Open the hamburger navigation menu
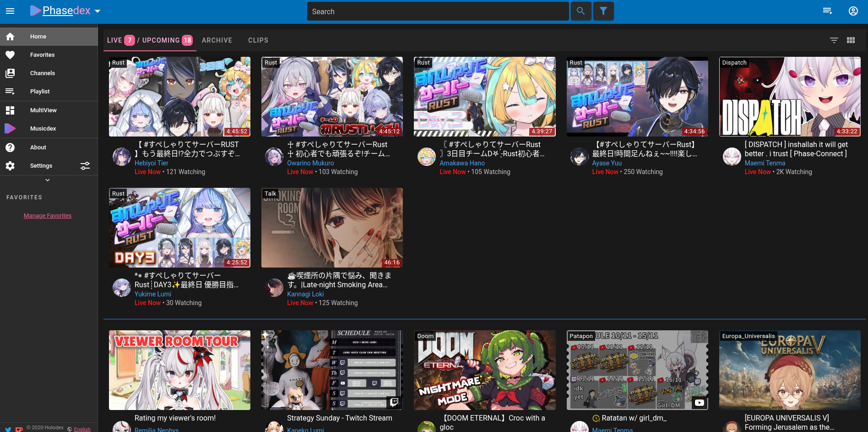This screenshot has width=868, height=432. (10, 11)
